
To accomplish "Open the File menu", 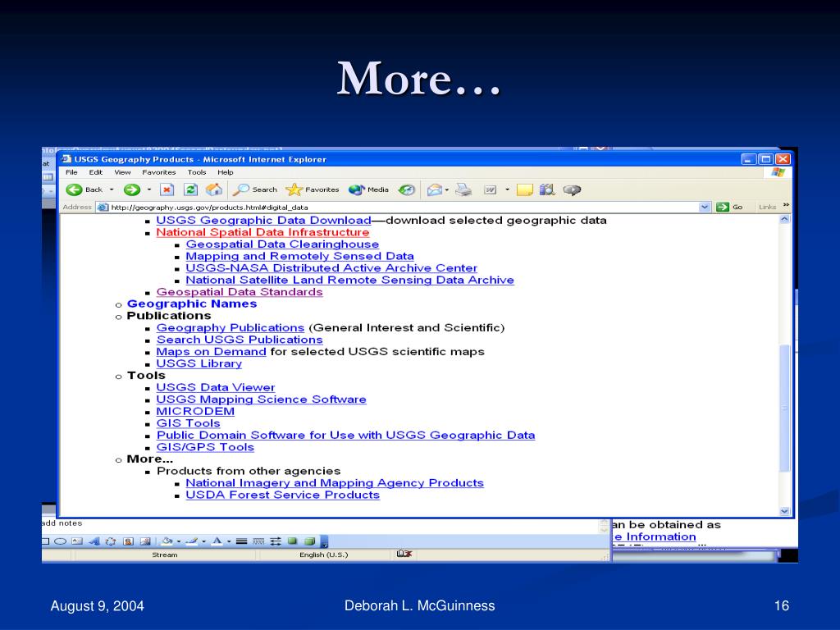I will [x=71, y=172].
